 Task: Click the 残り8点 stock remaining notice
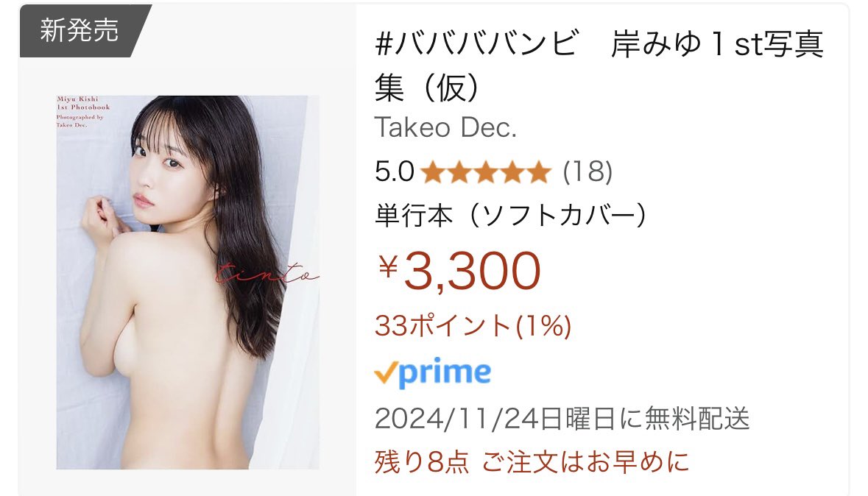tap(422, 461)
